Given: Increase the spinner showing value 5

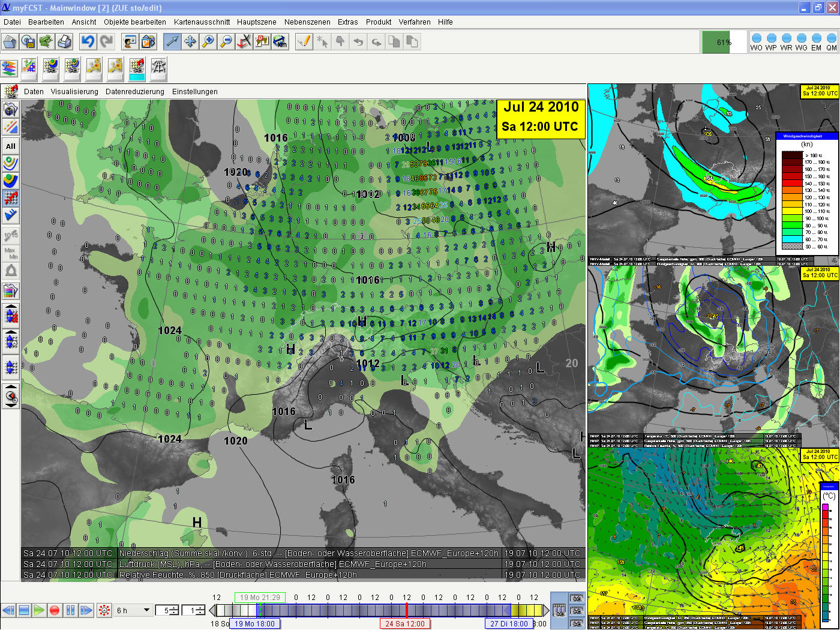Looking at the screenshot, I should point(173,607).
